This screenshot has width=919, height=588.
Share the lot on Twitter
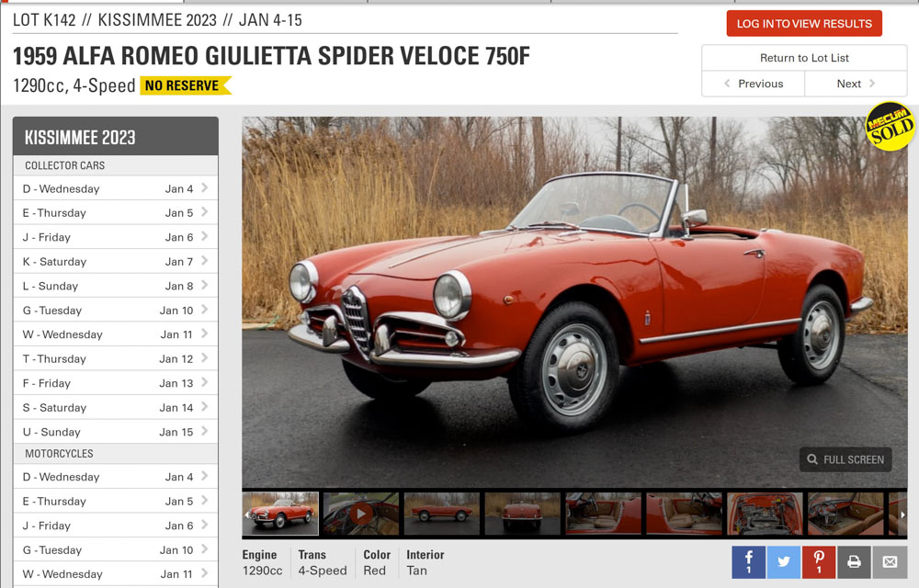coord(784,561)
